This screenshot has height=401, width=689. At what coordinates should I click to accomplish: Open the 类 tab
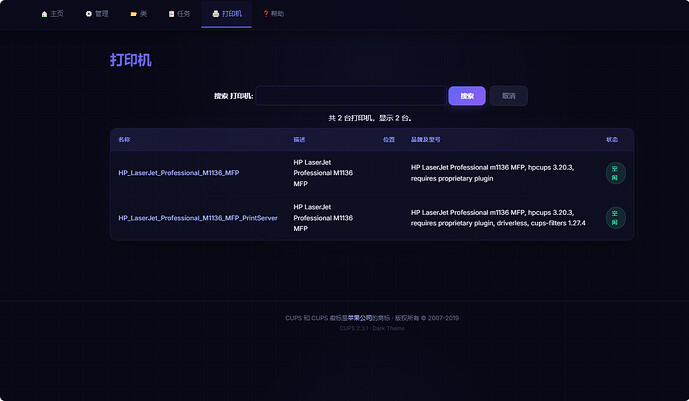point(139,14)
